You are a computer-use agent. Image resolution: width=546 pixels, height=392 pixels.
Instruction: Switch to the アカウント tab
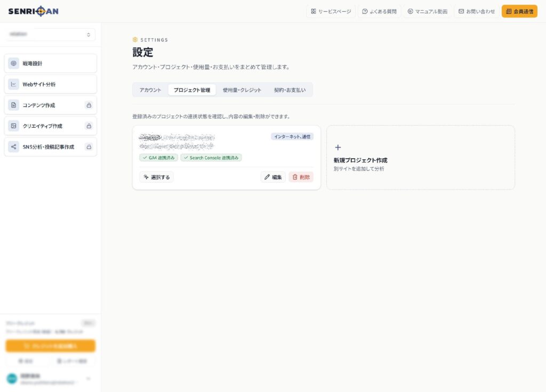[150, 89]
